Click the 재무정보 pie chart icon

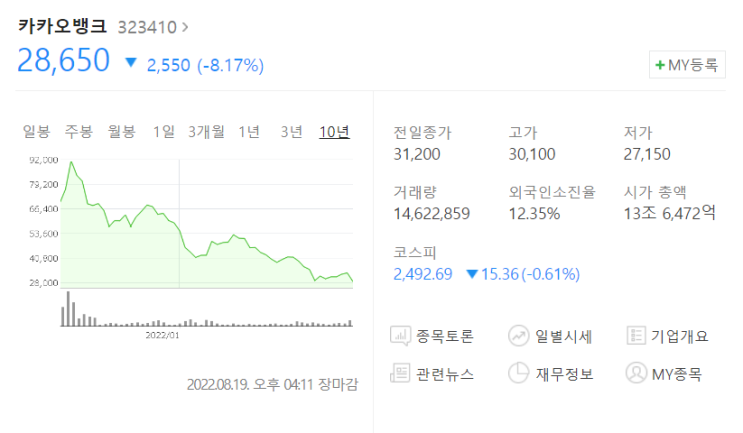518,373
